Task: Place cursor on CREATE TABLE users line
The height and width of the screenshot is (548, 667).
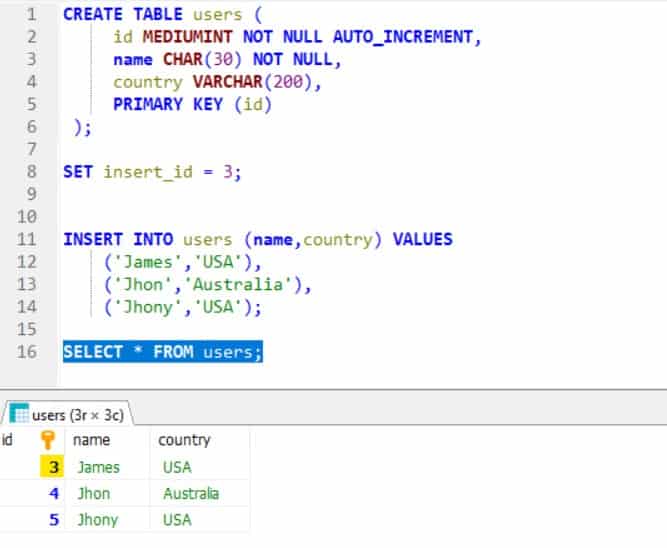Action: coord(162,15)
